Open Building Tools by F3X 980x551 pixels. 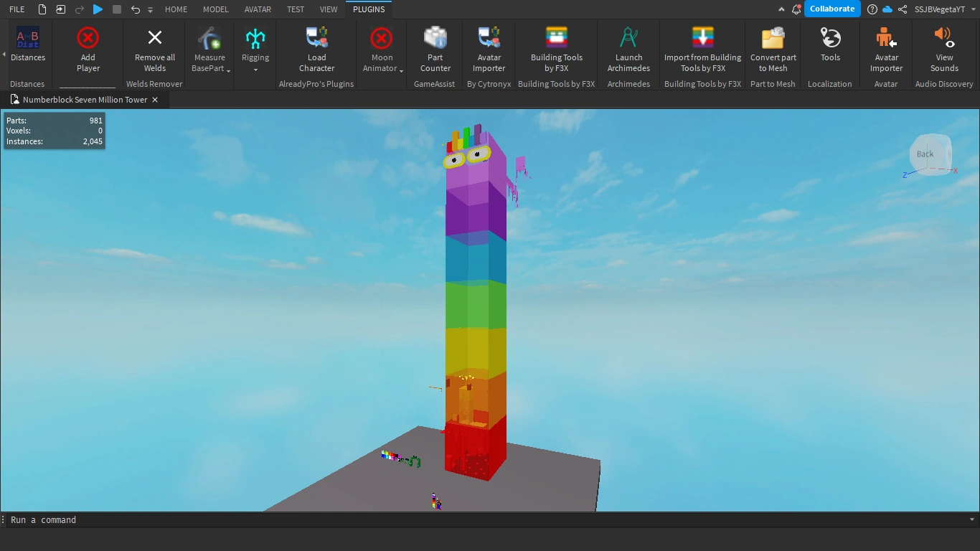556,49
